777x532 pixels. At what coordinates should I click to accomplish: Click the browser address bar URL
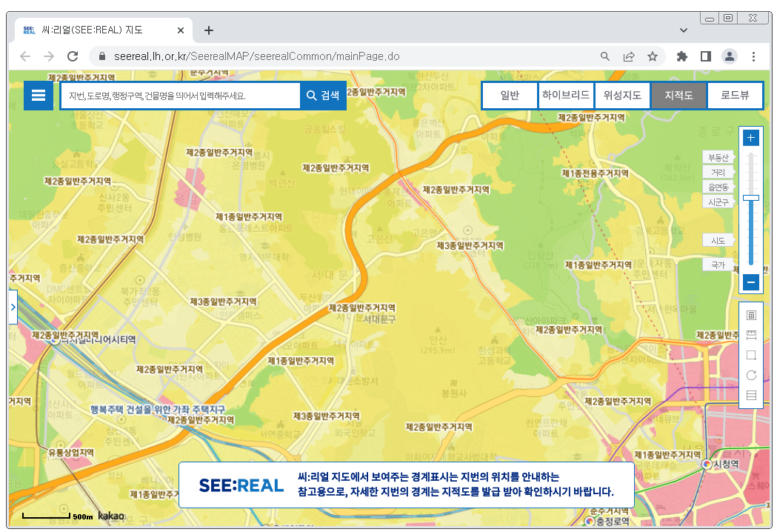click(x=257, y=56)
